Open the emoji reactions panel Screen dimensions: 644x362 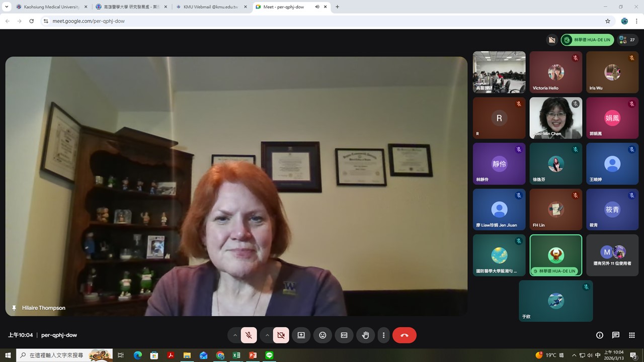coord(323,335)
